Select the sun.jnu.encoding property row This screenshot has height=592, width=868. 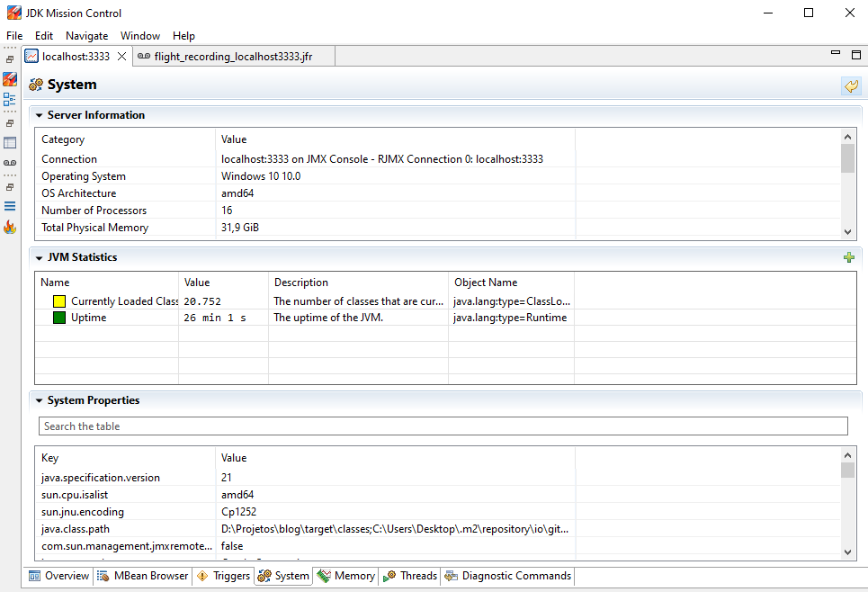tap(438, 512)
